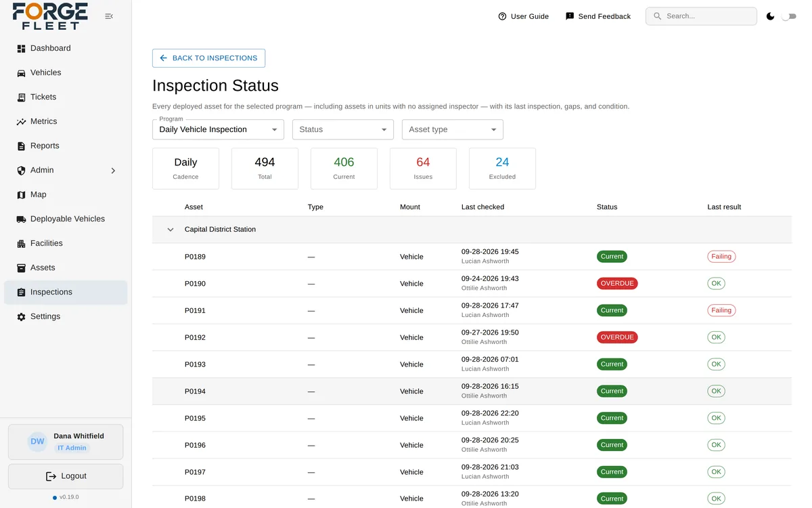Collapse the Capital District Station group
The height and width of the screenshot is (508, 812).
(x=171, y=230)
